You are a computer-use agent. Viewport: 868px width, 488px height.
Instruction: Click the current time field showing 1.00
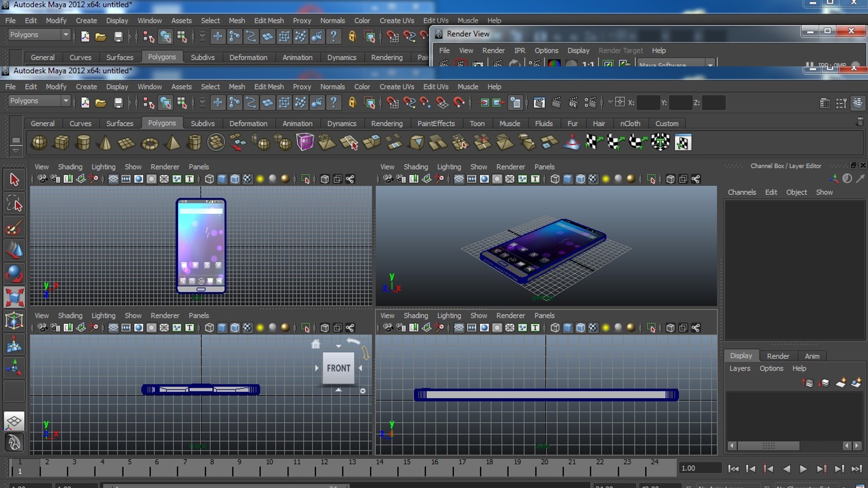[699, 469]
